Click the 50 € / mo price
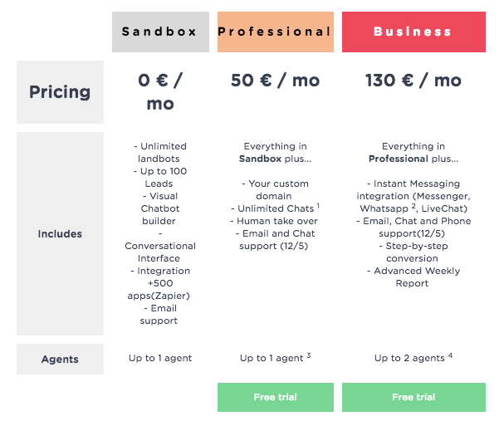 (x=276, y=81)
